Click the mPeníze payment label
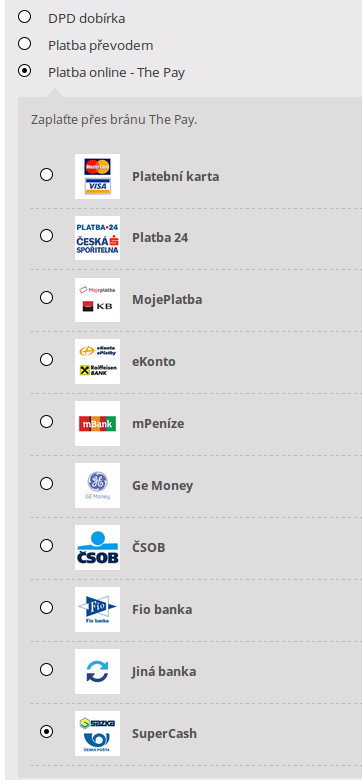Viewport: 362px width, 780px height. (x=158, y=424)
